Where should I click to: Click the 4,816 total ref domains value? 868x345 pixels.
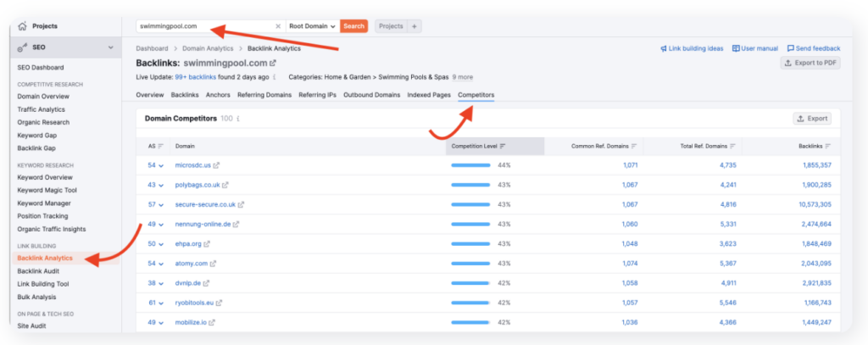(x=728, y=205)
